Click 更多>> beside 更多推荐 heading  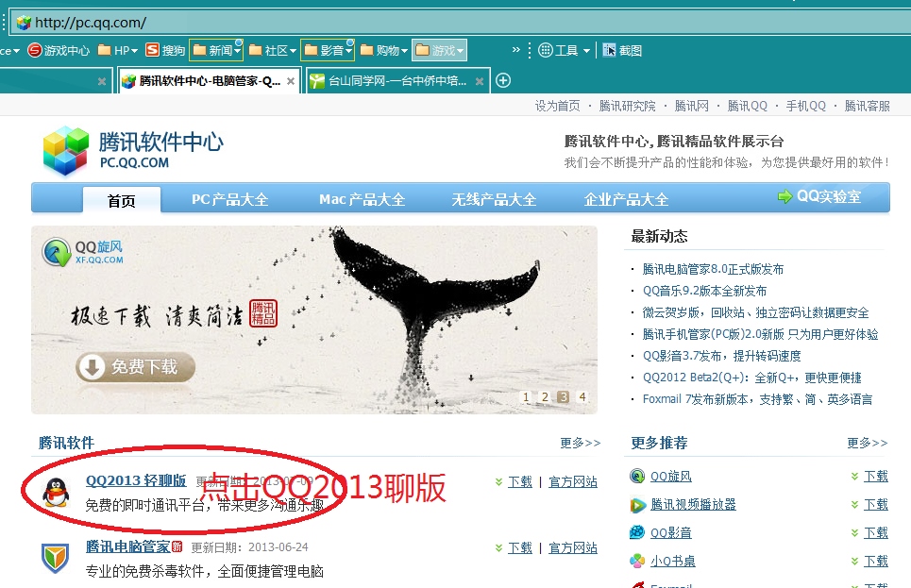867,443
